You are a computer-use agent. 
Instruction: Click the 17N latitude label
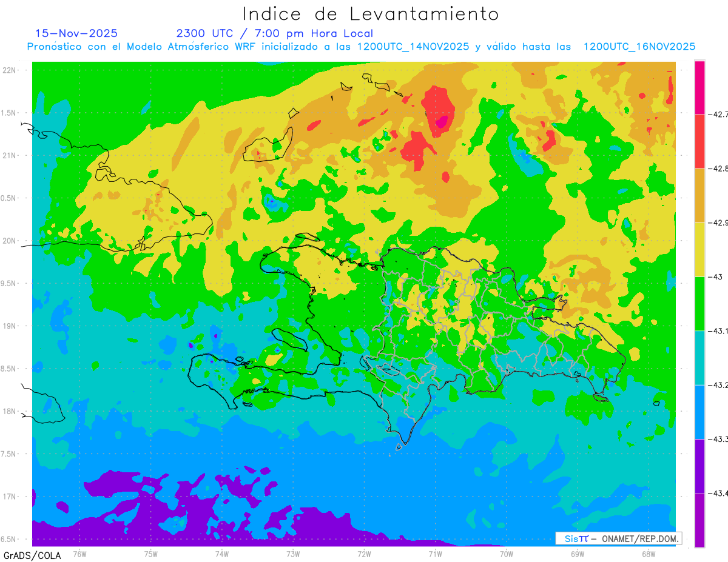coord(10,497)
